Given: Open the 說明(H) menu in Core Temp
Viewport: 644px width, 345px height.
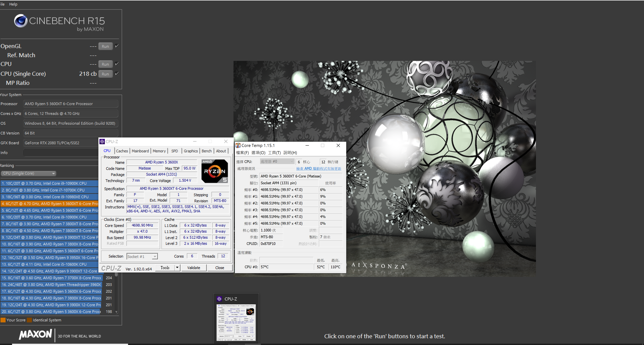Looking at the screenshot, I should (x=290, y=153).
